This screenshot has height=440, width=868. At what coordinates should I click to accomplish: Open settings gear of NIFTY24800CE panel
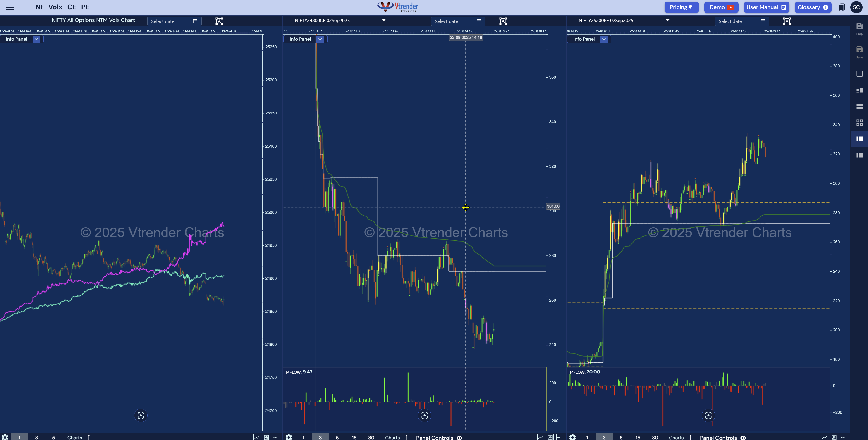tap(289, 437)
